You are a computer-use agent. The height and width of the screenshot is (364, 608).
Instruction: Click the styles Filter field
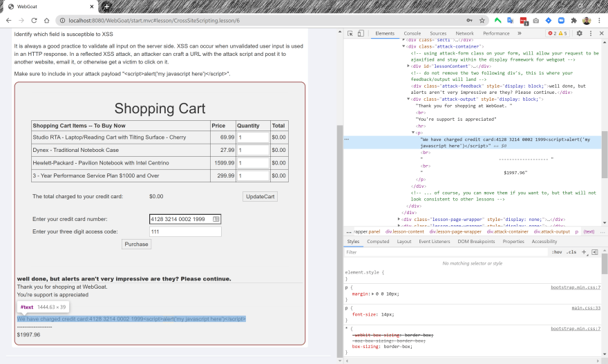tap(446, 252)
